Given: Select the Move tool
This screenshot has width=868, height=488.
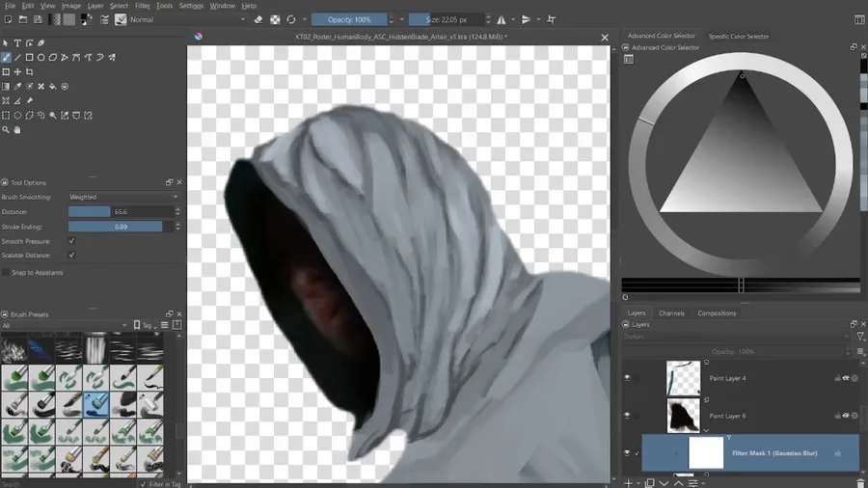Looking at the screenshot, I should pos(17,72).
